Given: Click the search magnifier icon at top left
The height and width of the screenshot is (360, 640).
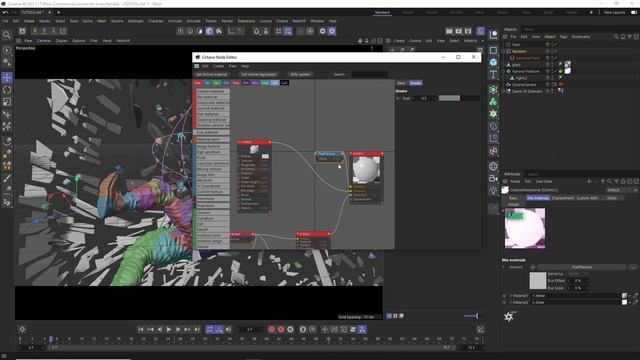Looking at the screenshot, I should point(7,35).
